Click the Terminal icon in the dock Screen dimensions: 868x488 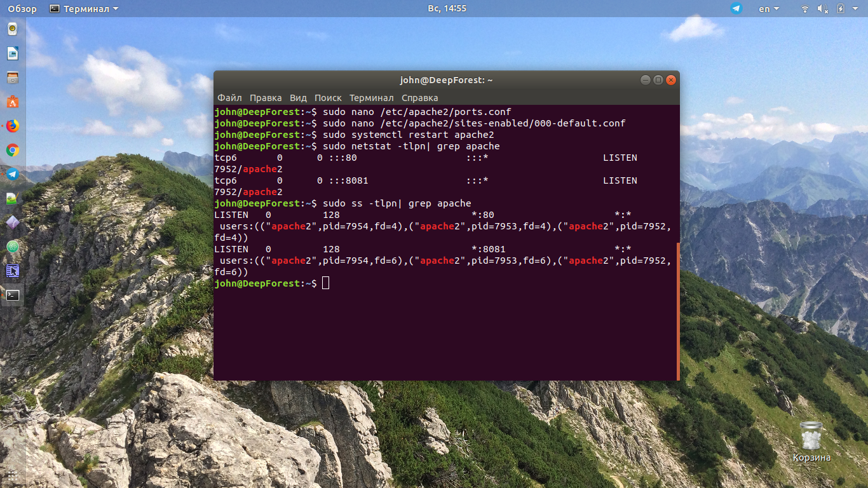(x=13, y=295)
